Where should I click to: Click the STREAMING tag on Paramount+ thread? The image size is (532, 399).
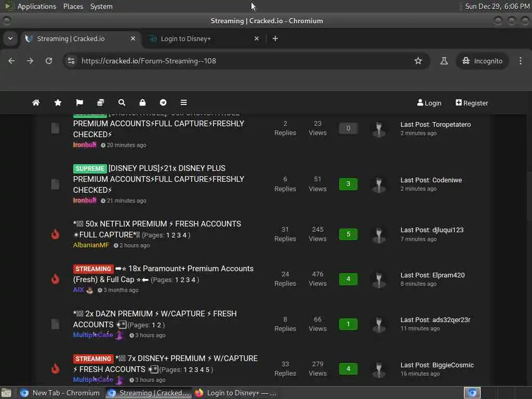tap(93, 269)
